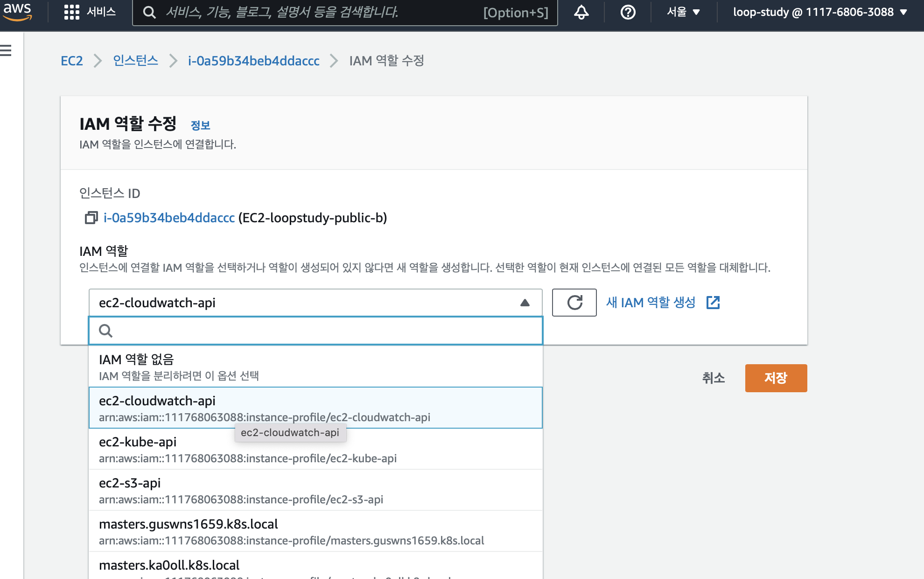Open the 정보 info link

point(200,125)
